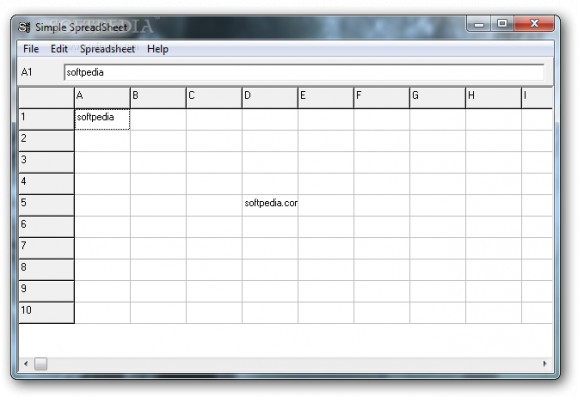Viewport: 578px width, 397px height.
Task: Select cell A1 containing softpedia
Action: 102,119
